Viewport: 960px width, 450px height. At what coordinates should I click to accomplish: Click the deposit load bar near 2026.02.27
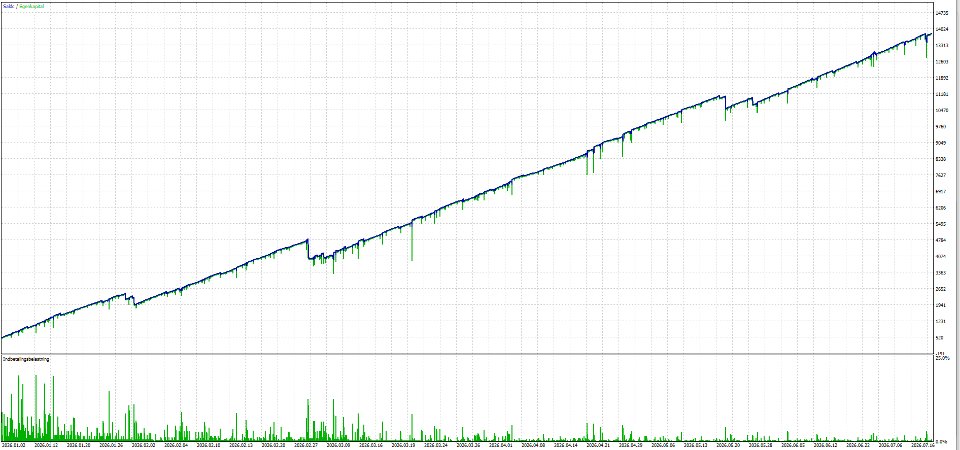(x=307, y=420)
